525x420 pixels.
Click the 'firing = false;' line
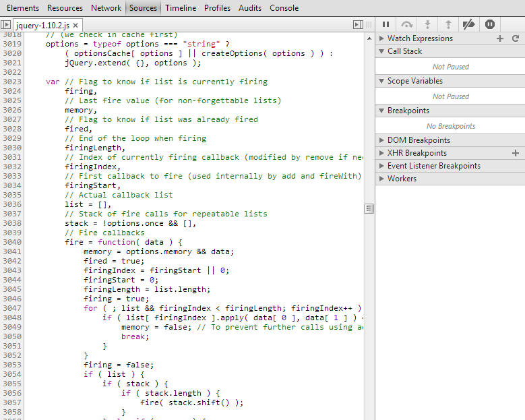click(x=119, y=365)
